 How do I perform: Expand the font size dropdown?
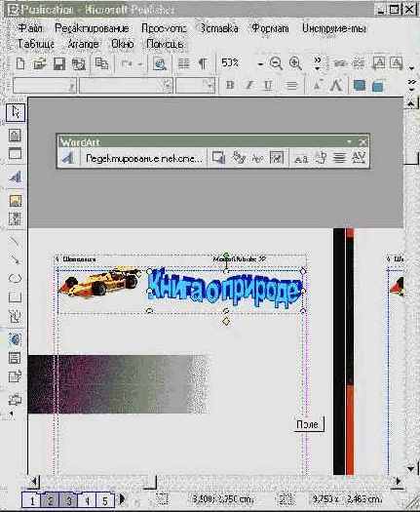(x=210, y=86)
